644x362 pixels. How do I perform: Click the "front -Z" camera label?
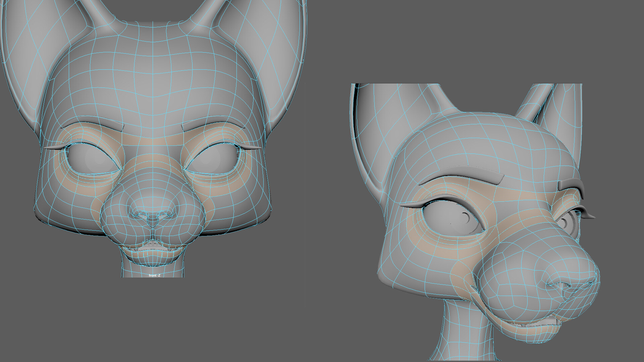pyautogui.click(x=155, y=276)
